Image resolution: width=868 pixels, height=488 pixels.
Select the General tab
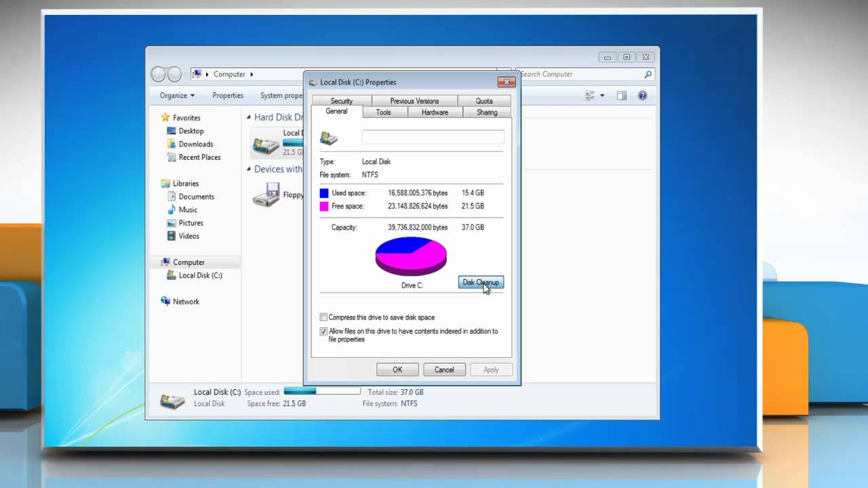[336, 112]
